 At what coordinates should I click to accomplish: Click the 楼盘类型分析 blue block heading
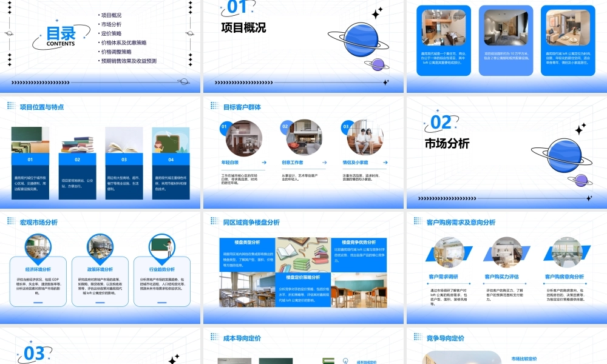(x=247, y=243)
